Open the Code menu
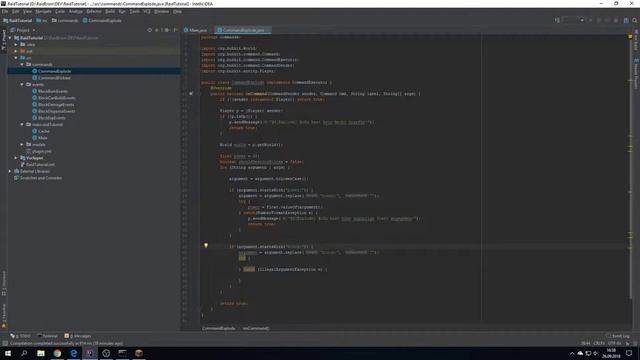 click(60, 11)
